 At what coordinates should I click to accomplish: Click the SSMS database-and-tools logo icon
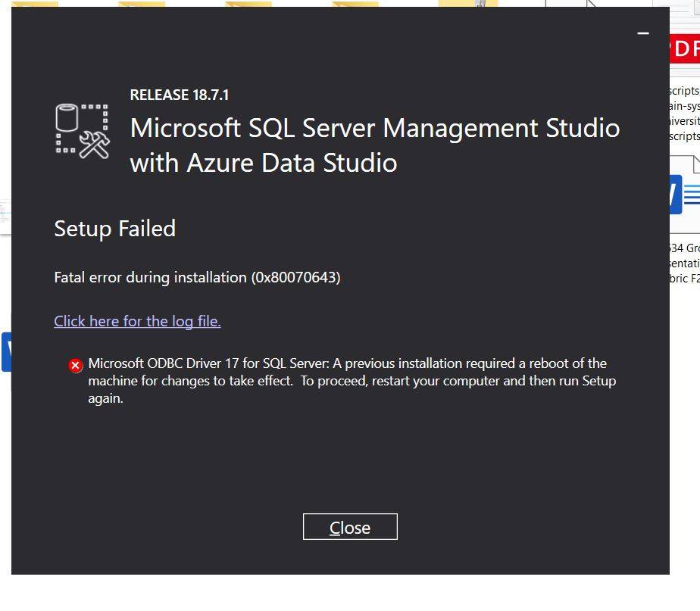click(83, 131)
